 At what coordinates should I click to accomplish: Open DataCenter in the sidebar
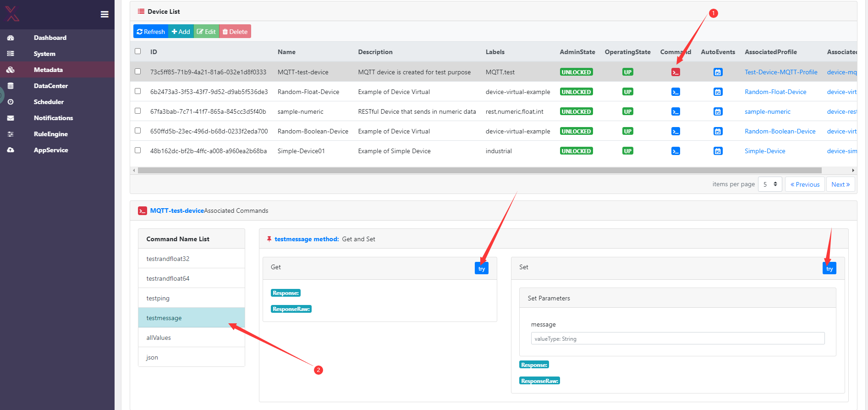click(x=50, y=86)
